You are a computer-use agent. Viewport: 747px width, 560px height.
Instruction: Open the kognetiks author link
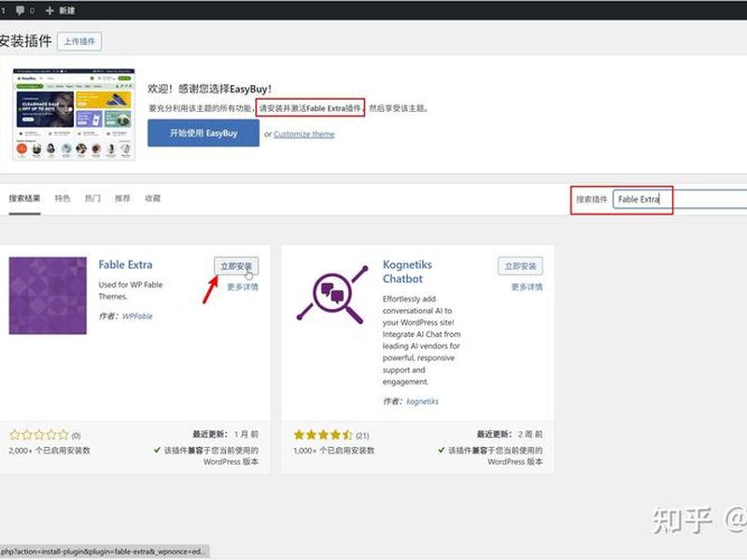pyautogui.click(x=423, y=401)
